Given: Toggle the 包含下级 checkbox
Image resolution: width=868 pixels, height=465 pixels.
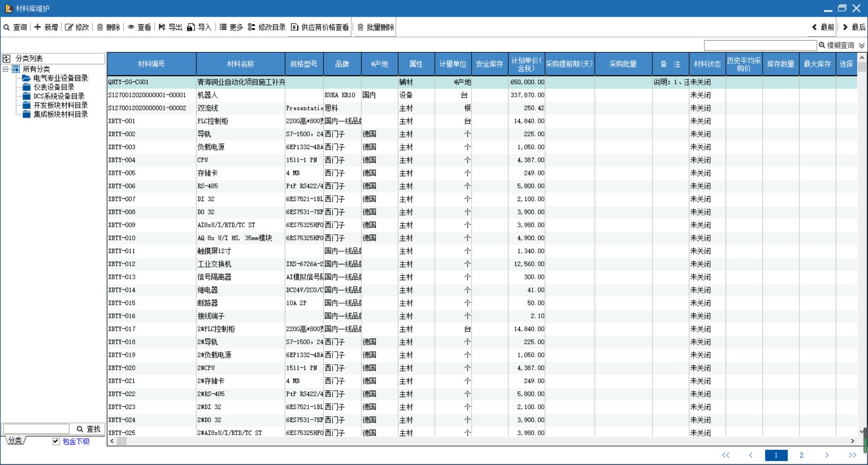Looking at the screenshot, I should [56, 442].
